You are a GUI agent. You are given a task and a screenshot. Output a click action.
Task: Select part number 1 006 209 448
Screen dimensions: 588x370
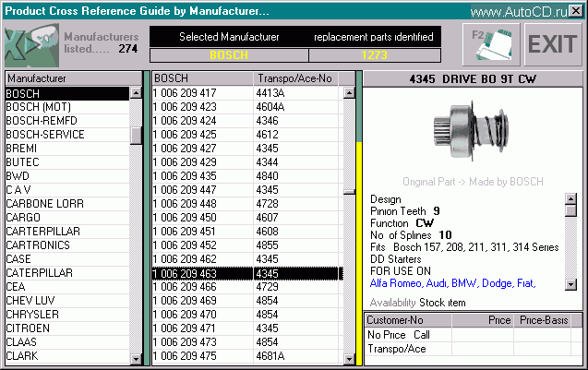tap(202, 204)
